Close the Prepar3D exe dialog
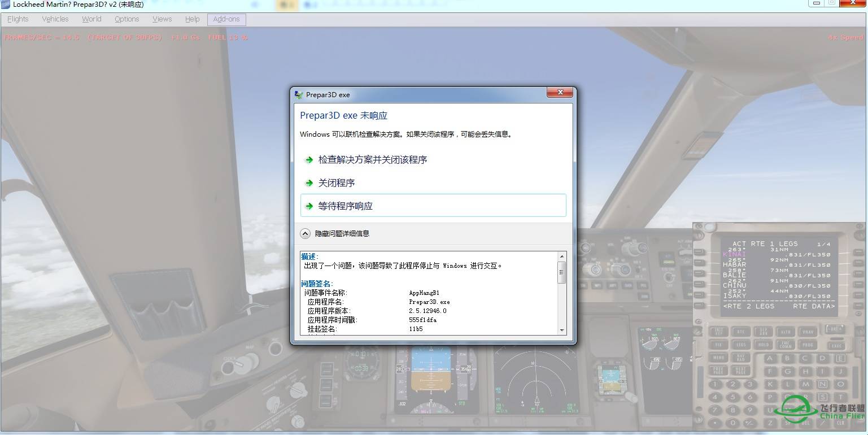This screenshot has height=435, width=868. (560, 92)
